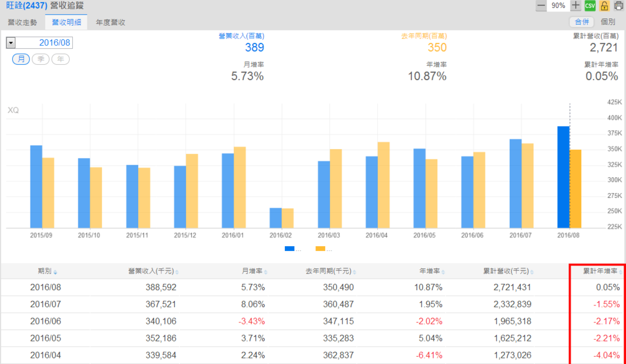The image size is (626, 364).
Task: Toggle the yellow padlock icon
Action: [x=604, y=5]
